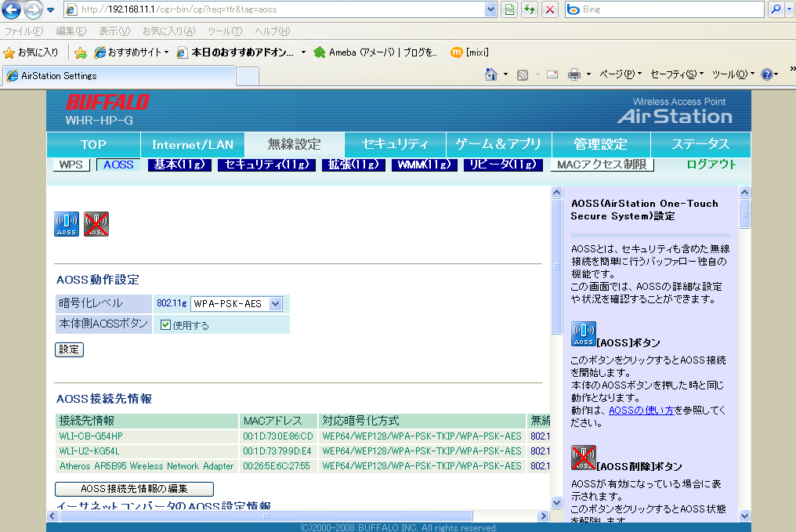796x532 pixels.
Task: Click the RSS feeds icon
Action: 523,74
